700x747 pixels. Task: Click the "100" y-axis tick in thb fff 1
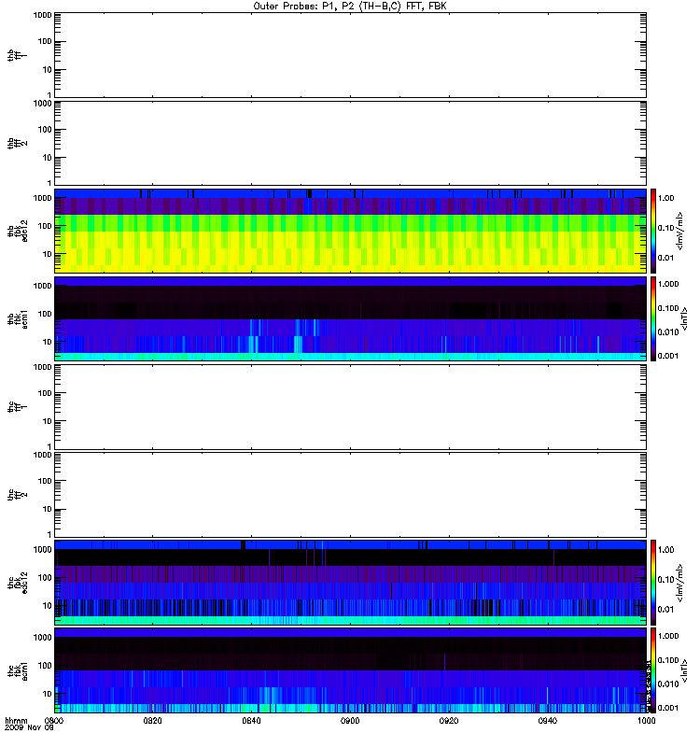[x=45, y=41]
